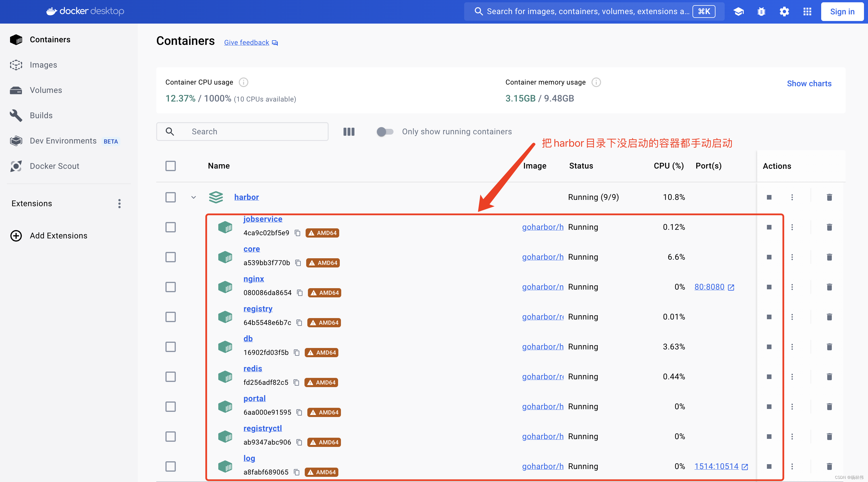Click the Show charts link
The height and width of the screenshot is (482, 868).
(809, 84)
